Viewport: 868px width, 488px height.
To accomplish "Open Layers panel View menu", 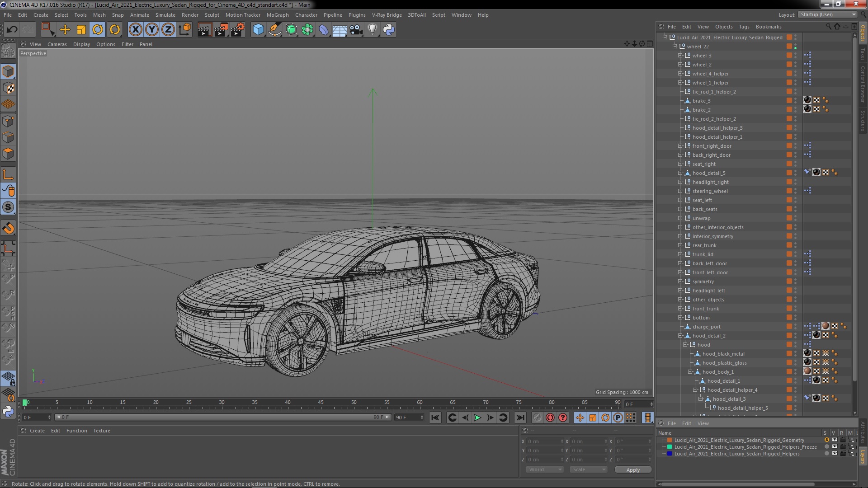I will tap(703, 423).
